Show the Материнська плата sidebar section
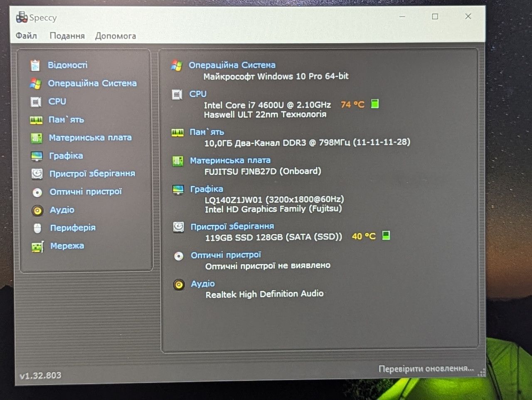Screen dimensions: 532x400 (x=90, y=137)
